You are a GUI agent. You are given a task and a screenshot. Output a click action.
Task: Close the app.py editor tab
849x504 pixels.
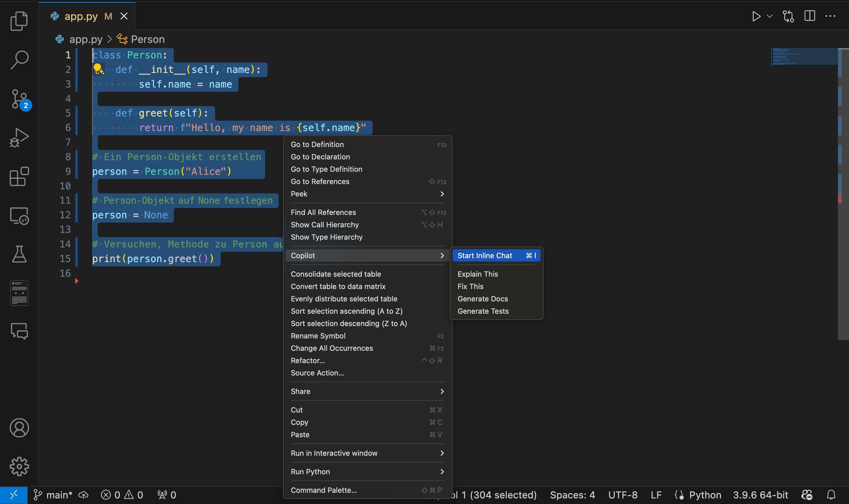(x=124, y=16)
